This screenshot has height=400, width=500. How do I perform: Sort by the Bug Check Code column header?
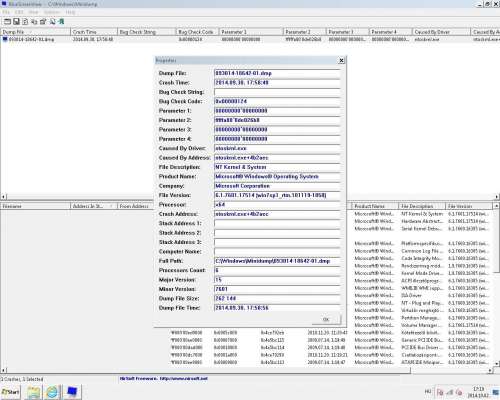click(197, 32)
